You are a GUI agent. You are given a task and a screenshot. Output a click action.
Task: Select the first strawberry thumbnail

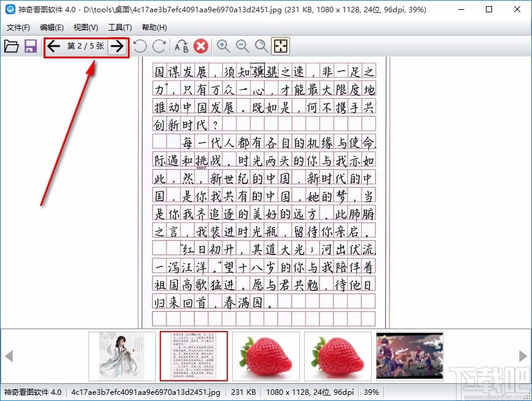pos(266,356)
